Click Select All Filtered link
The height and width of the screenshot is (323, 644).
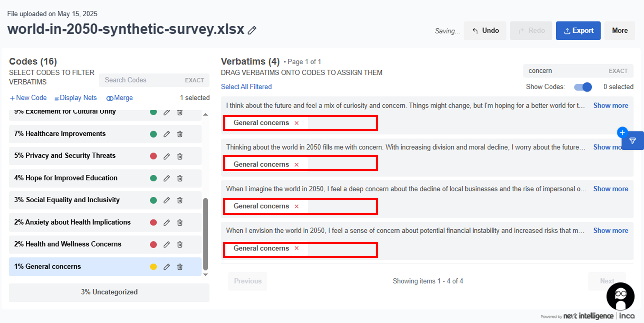tap(246, 87)
